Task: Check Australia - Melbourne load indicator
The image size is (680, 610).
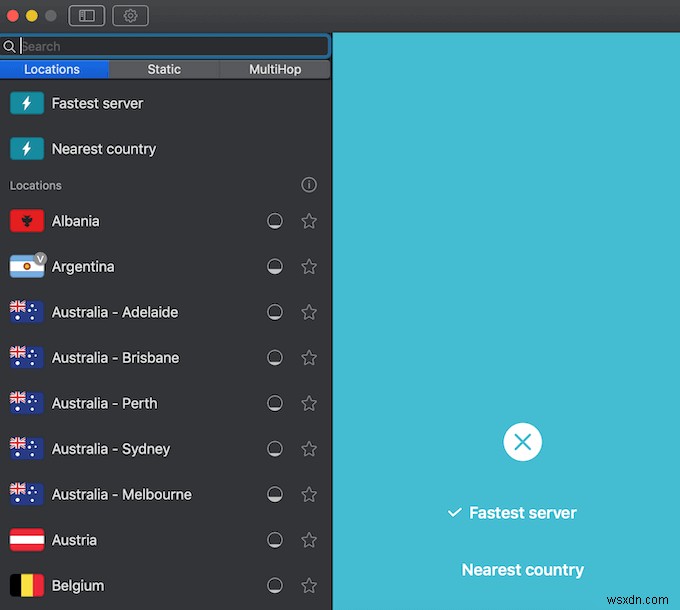Action: [x=275, y=494]
